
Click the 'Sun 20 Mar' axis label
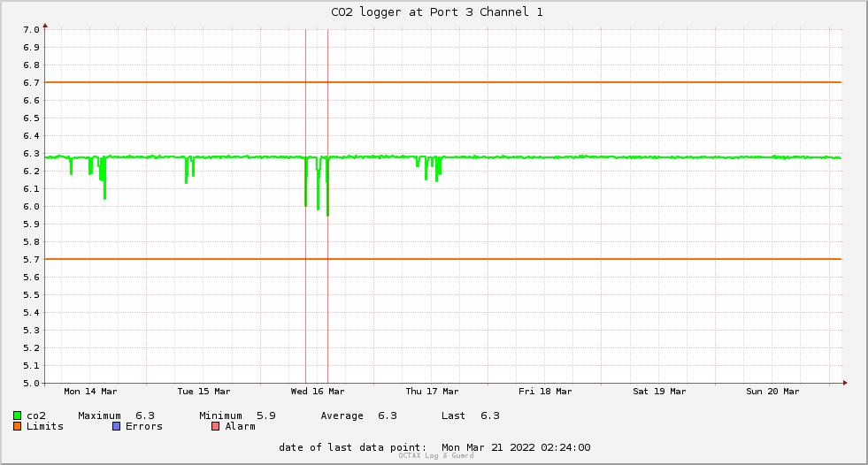[772, 392]
